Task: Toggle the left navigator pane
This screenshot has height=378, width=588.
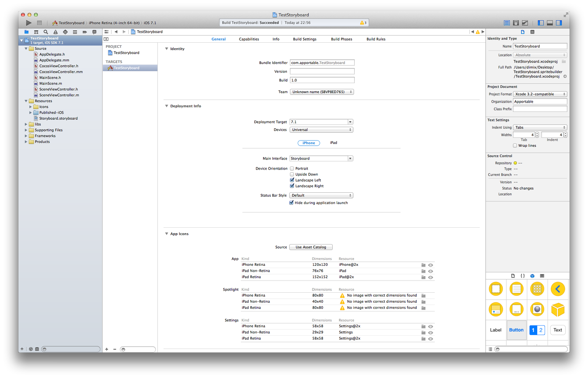Action: point(541,23)
